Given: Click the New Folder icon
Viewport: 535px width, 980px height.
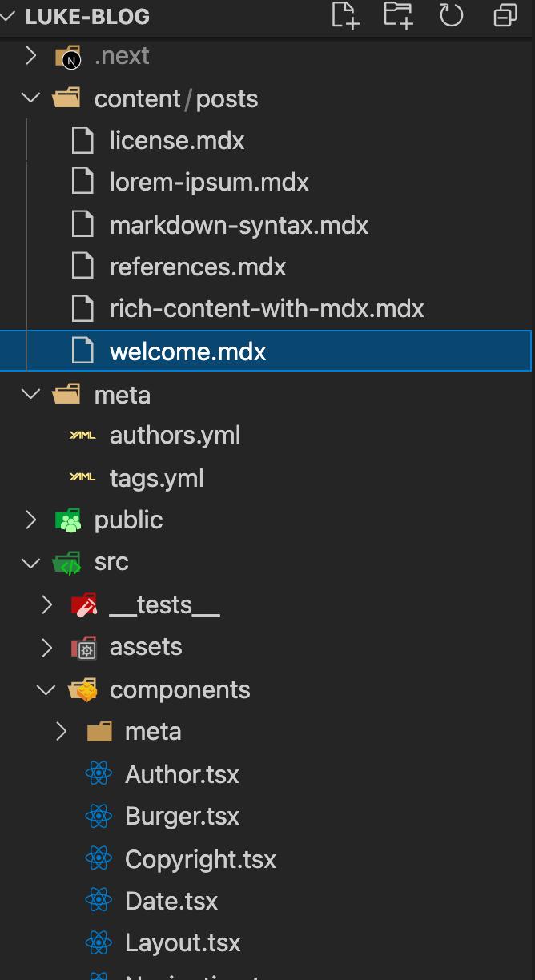Looking at the screenshot, I should point(398,15).
